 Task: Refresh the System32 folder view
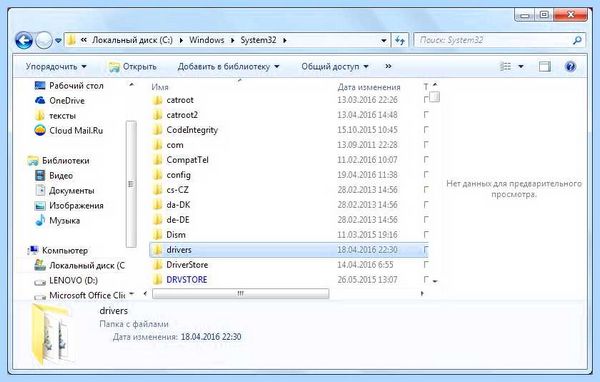[x=399, y=40]
